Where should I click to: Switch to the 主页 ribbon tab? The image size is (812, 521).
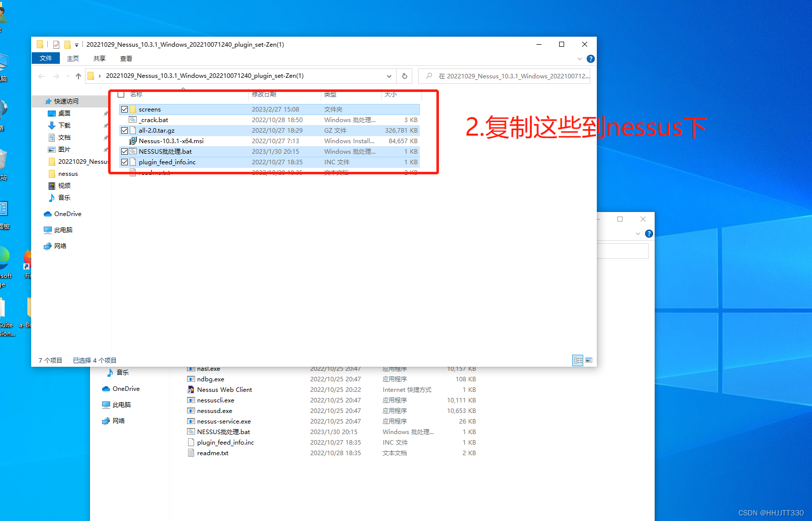click(73, 58)
